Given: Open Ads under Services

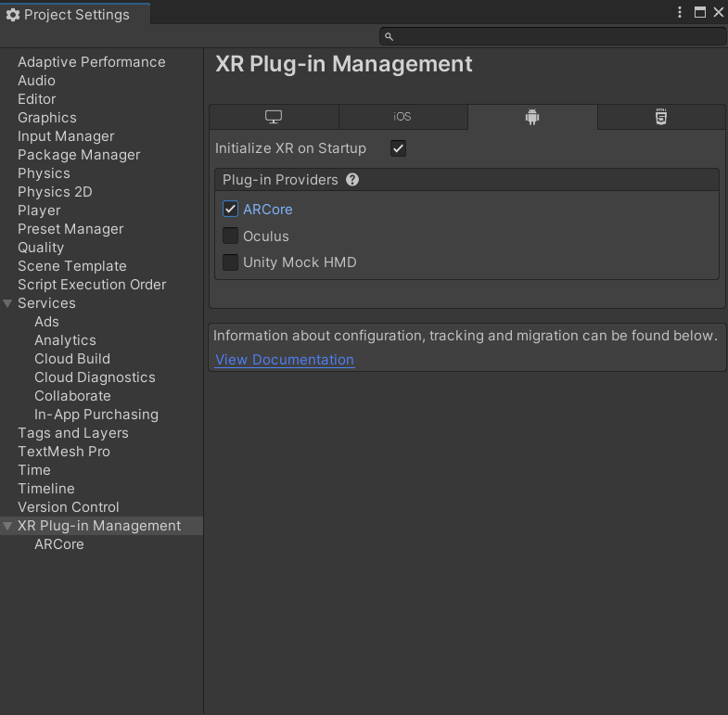Looking at the screenshot, I should [x=47, y=322].
